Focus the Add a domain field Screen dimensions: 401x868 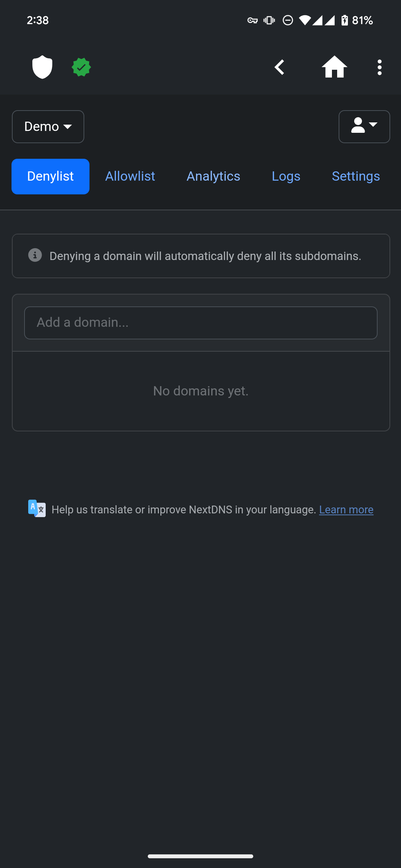200,323
